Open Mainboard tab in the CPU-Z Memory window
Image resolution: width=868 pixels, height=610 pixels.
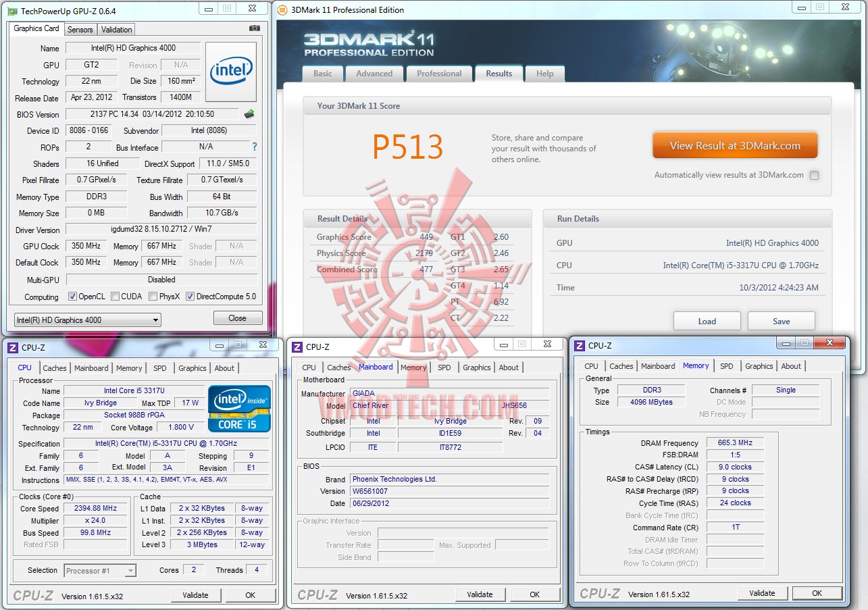click(x=658, y=366)
